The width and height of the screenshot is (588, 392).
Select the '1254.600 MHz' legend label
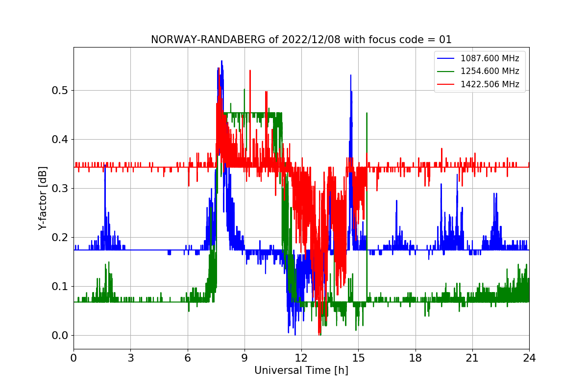coord(490,71)
